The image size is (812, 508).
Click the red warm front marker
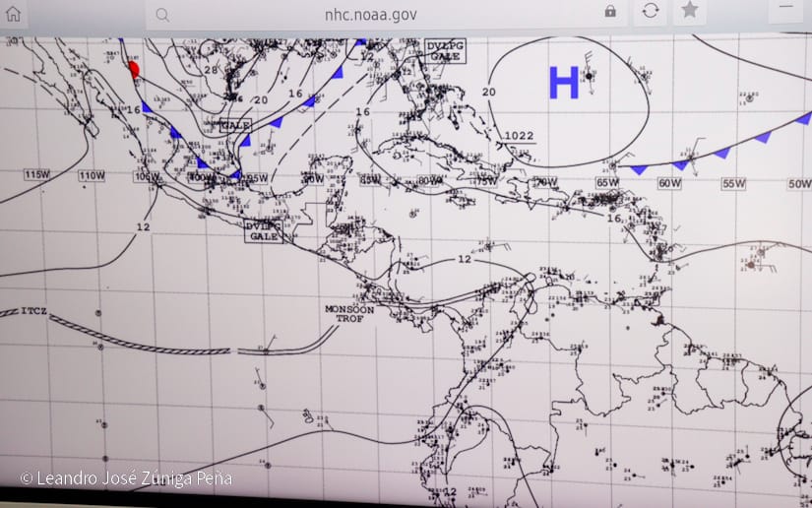[135, 69]
